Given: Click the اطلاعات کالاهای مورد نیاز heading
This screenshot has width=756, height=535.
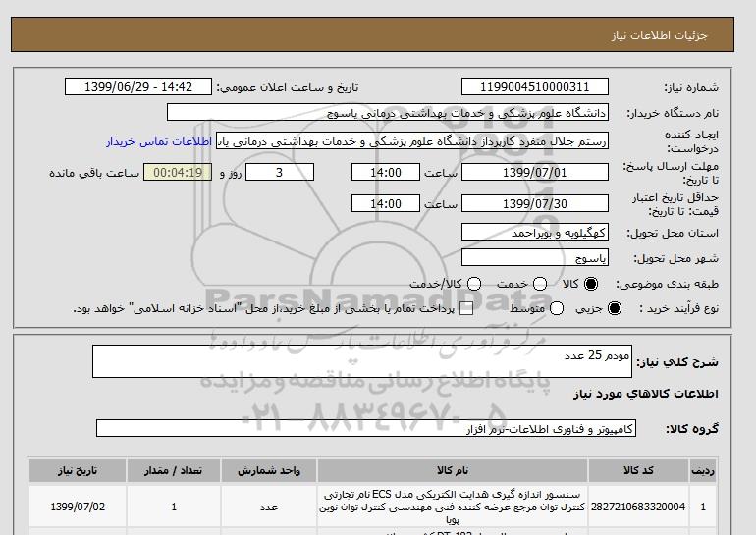Looking at the screenshot, I should click(x=646, y=394).
